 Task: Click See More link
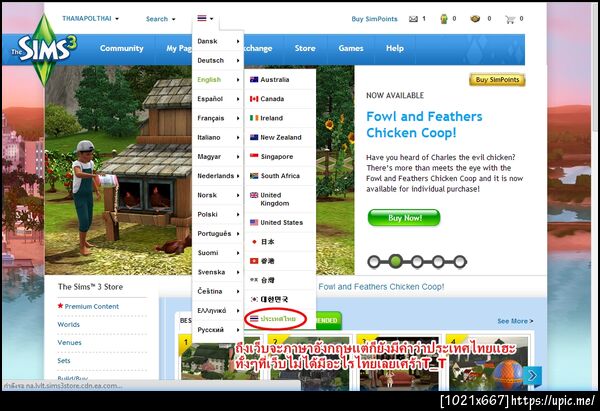point(515,321)
